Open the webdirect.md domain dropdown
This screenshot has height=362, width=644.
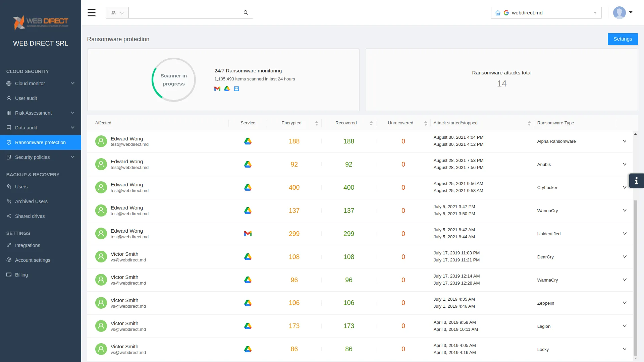tap(595, 13)
